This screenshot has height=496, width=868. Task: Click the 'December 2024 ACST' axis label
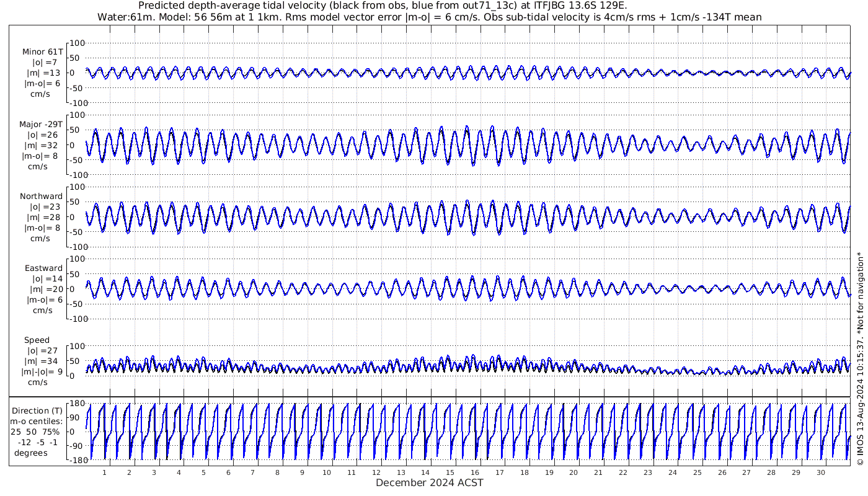429,482
